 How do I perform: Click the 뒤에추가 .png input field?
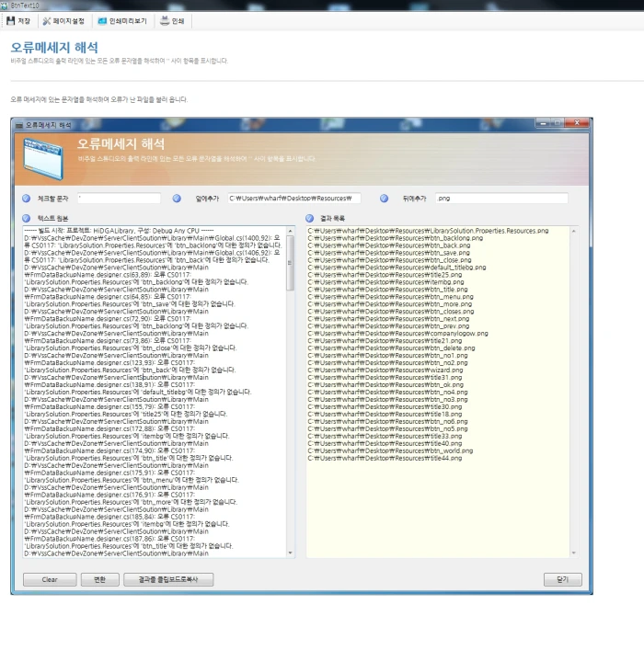tap(501, 199)
